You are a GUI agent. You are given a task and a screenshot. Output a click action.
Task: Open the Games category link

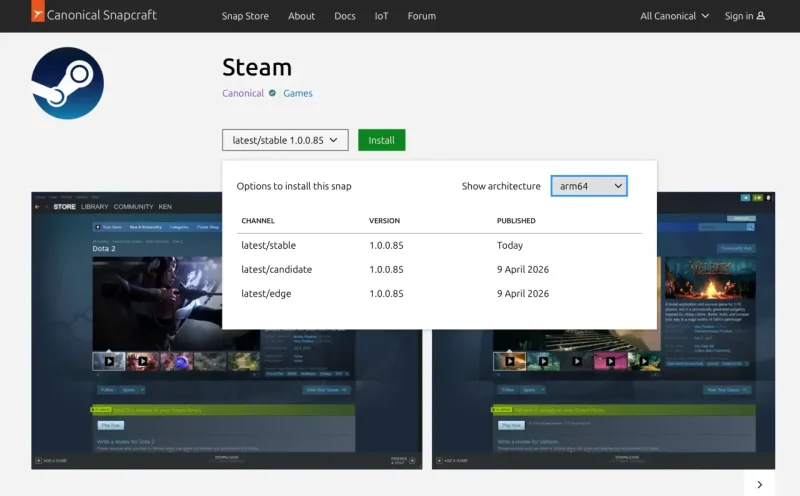click(298, 93)
